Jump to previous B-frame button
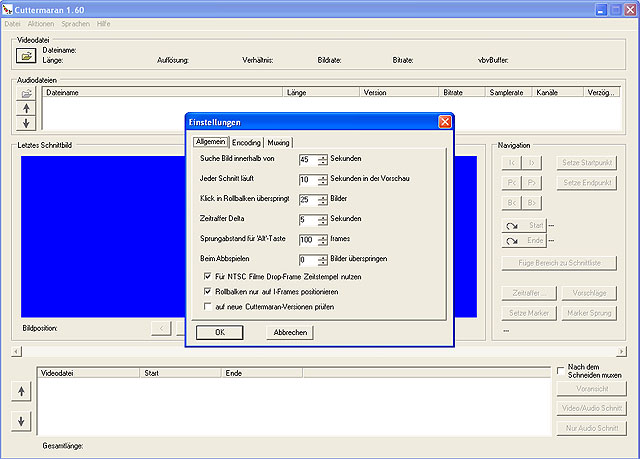Image resolution: width=640 pixels, height=459 pixels. pyautogui.click(x=511, y=203)
